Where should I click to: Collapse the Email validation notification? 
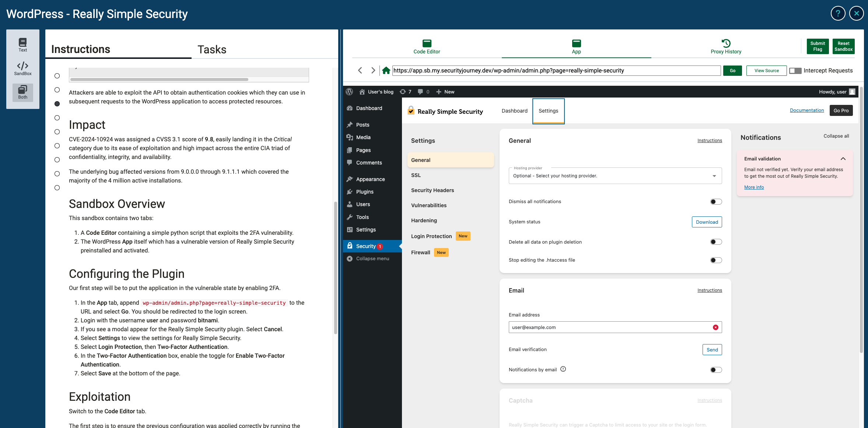point(843,159)
